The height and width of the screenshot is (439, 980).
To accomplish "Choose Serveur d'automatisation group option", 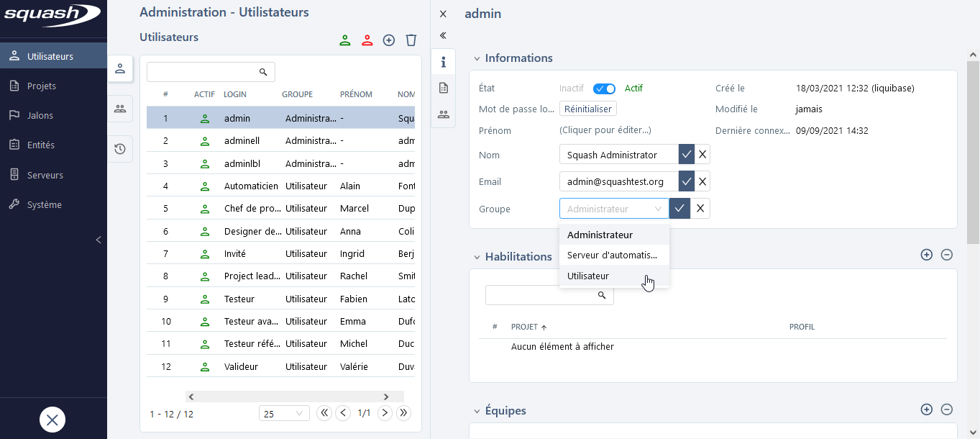I will pyautogui.click(x=612, y=255).
